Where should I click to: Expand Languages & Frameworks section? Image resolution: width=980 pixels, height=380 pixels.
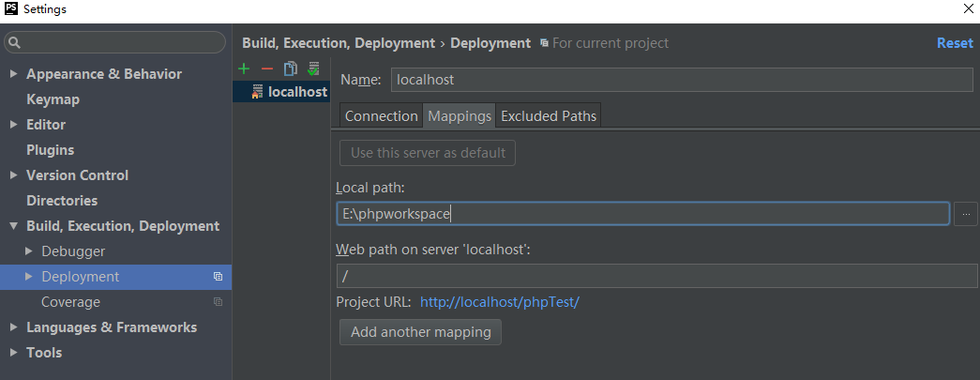[13, 327]
